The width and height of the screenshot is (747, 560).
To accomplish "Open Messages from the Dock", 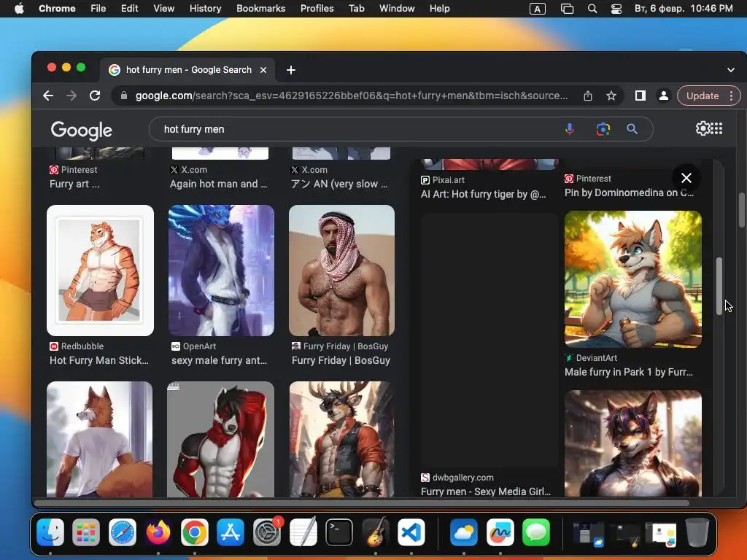I will pyautogui.click(x=536, y=532).
